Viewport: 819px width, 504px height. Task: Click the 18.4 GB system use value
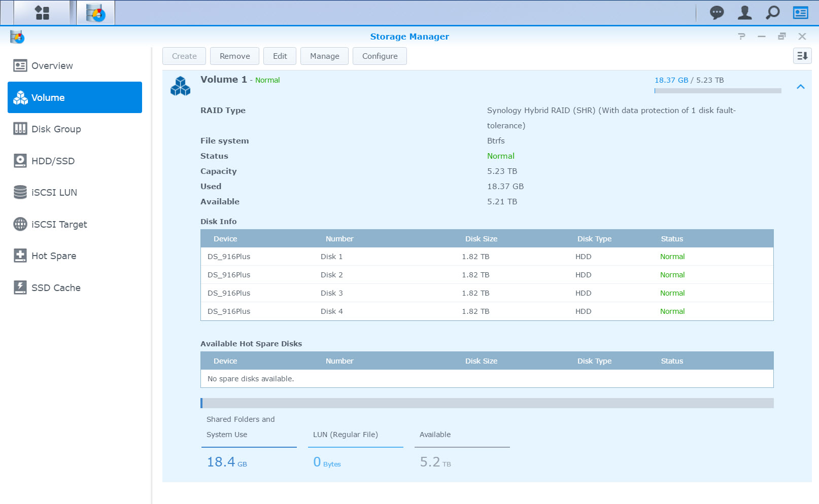coord(227,462)
